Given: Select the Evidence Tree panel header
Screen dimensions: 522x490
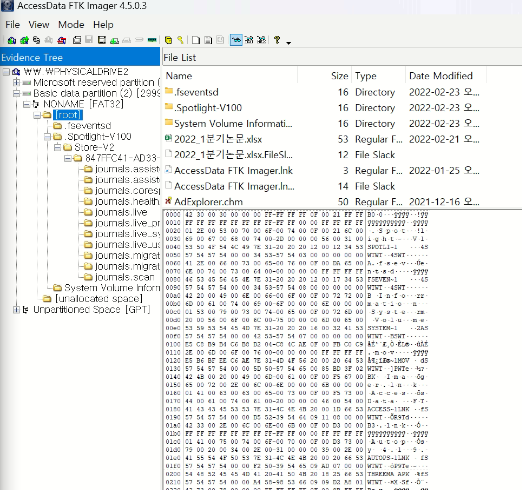Looking at the screenshot, I should (80, 57).
